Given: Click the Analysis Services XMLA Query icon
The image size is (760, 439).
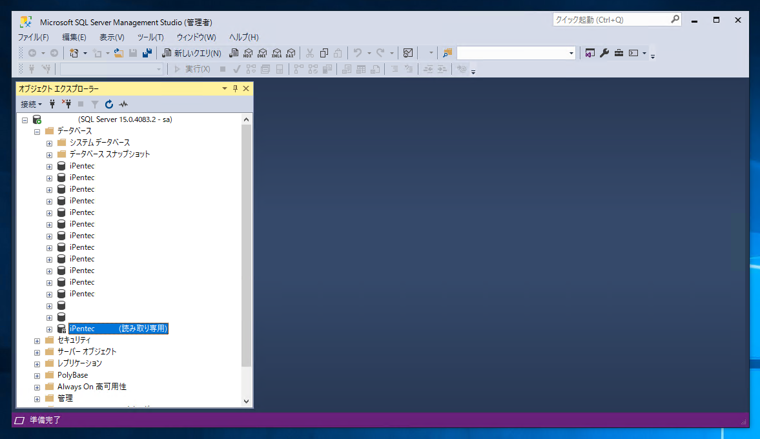Looking at the screenshot, I should pos(276,53).
